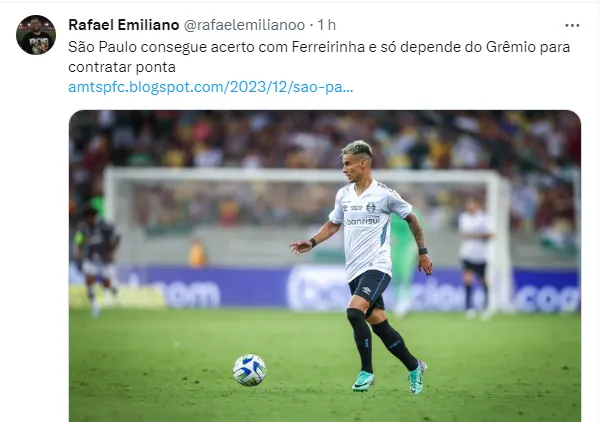Click Rafael Emiliano's profile avatar
The image size is (612, 422).
(36, 35)
